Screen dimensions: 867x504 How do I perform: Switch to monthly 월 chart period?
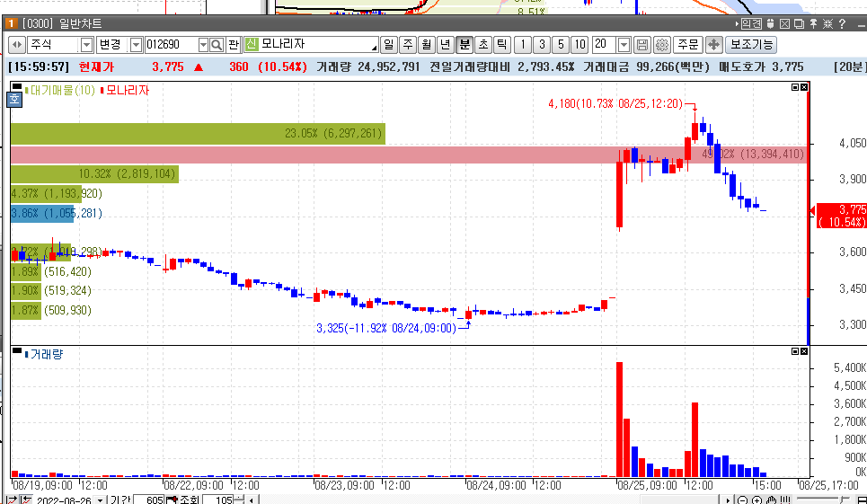coord(427,45)
